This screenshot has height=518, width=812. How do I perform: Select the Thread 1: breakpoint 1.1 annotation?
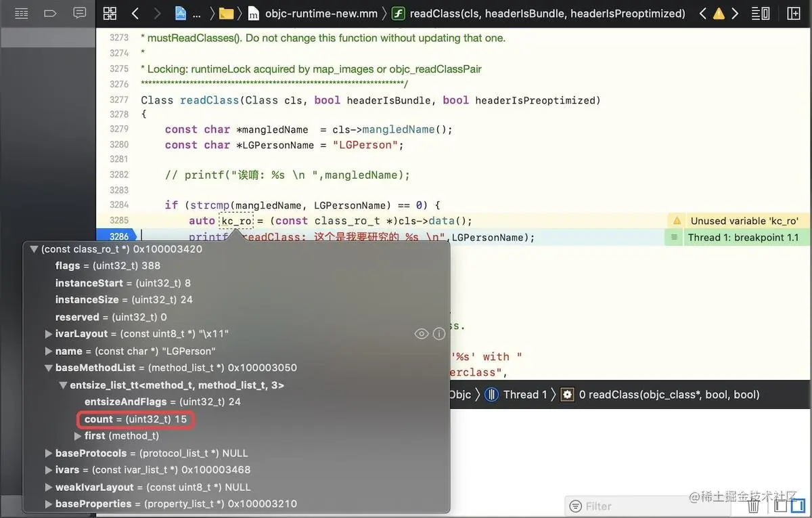tap(743, 237)
